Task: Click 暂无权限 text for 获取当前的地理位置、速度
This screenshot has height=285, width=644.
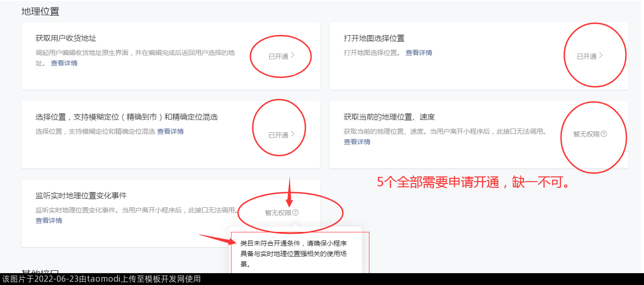Action: coord(587,134)
